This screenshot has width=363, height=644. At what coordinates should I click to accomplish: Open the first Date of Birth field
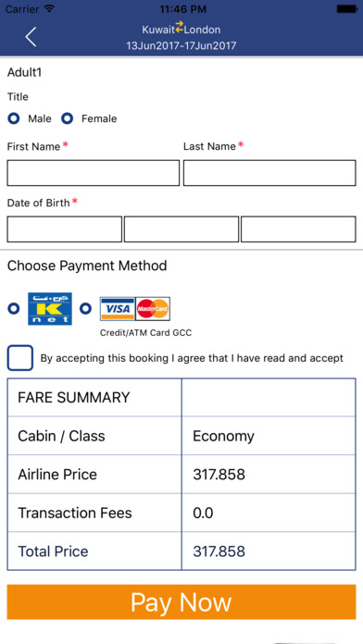64,229
